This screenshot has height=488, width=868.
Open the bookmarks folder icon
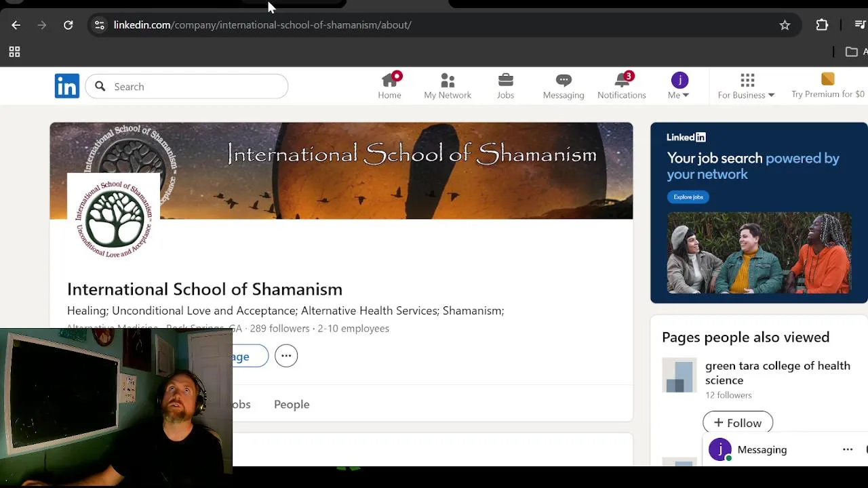pyautogui.click(x=852, y=52)
